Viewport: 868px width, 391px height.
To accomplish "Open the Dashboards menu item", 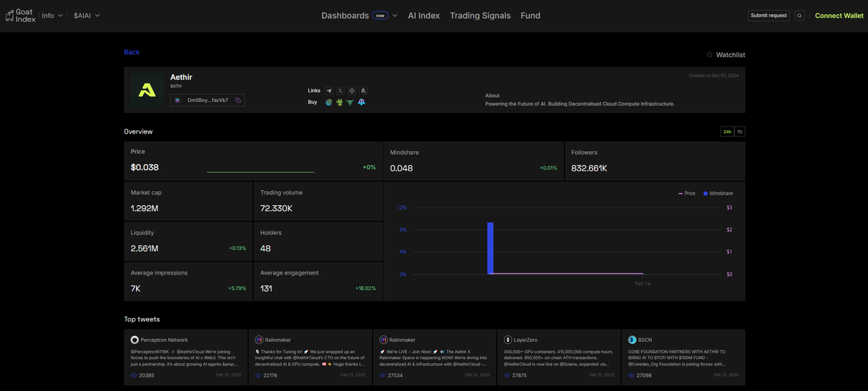I will [345, 15].
